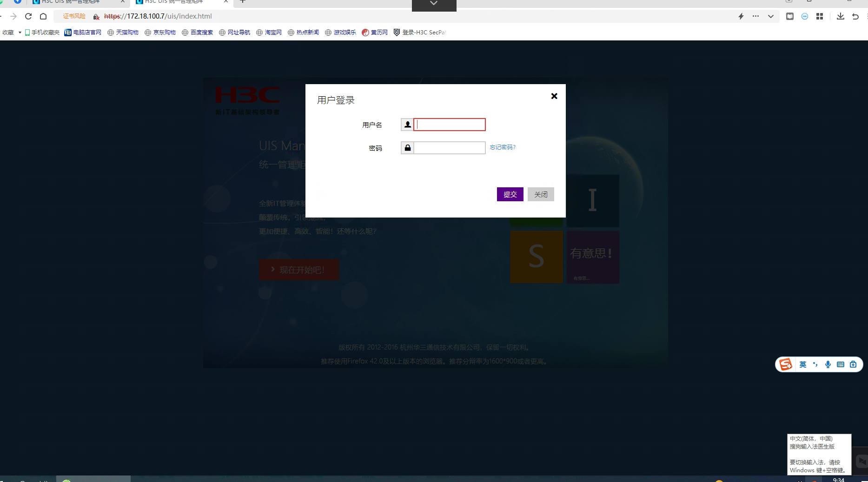Select the second H3C UIS tab
868x482 pixels.
[x=181, y=2]
